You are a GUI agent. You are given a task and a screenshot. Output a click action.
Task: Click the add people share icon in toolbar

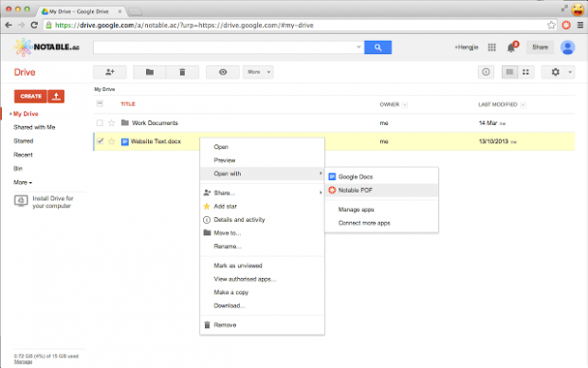[109, 72]
